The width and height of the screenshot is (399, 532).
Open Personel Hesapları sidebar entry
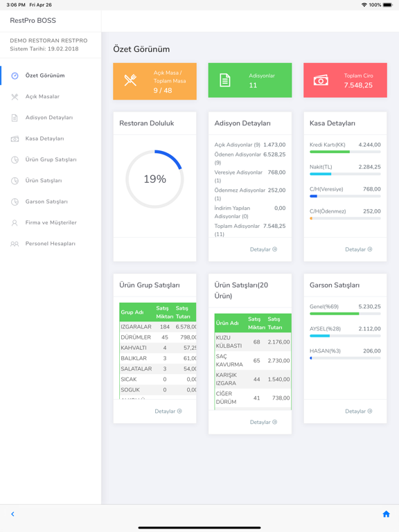(x=51, y=244)
